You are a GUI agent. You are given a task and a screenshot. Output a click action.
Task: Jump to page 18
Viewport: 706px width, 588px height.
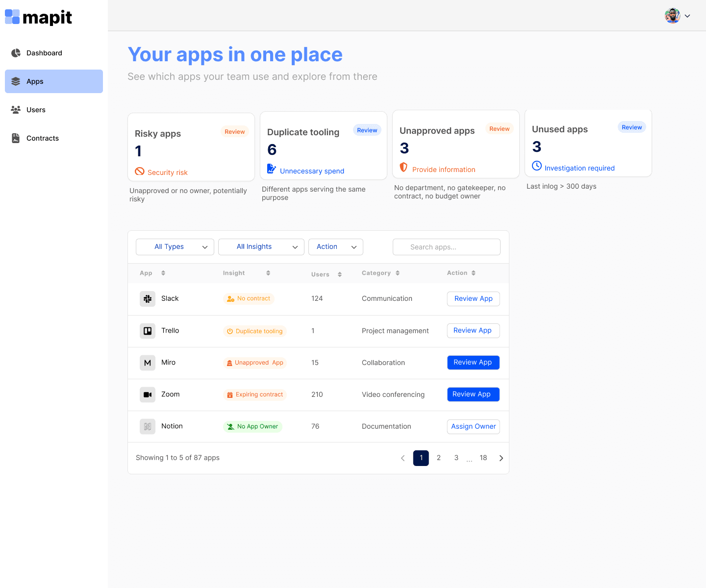tap(483, 458)
